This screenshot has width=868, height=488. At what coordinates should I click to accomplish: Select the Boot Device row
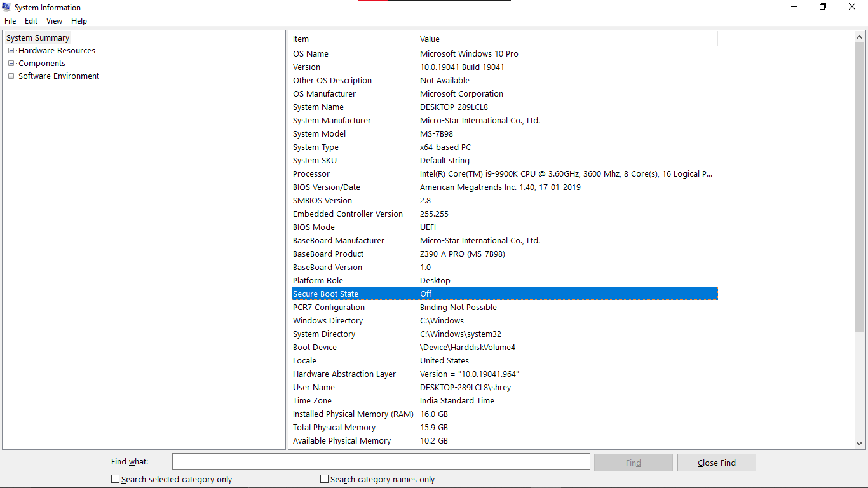coord(505,348)
